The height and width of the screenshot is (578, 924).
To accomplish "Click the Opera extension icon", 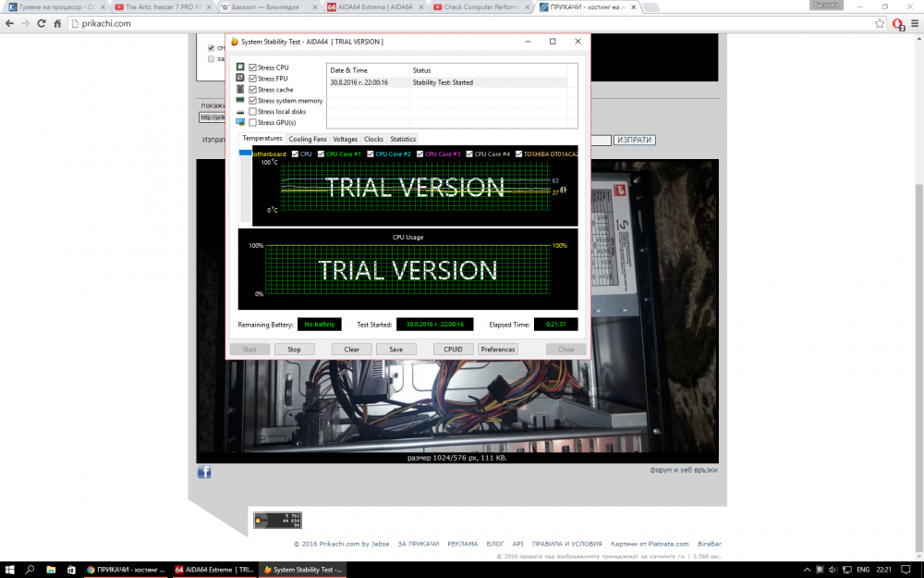I will click(x=898, y=24).
